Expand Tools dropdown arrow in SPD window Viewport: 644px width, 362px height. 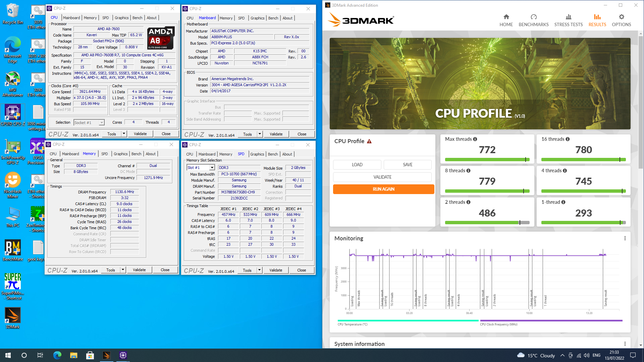tap(259, 270)
